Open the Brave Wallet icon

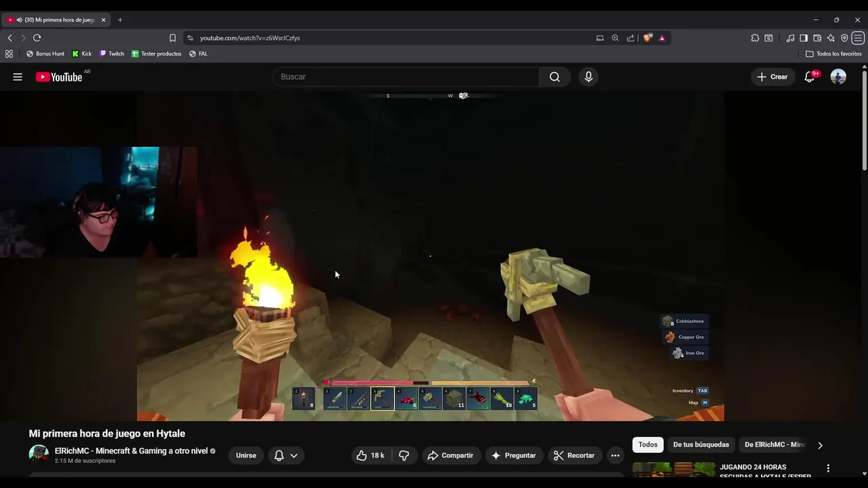(817, 38)
